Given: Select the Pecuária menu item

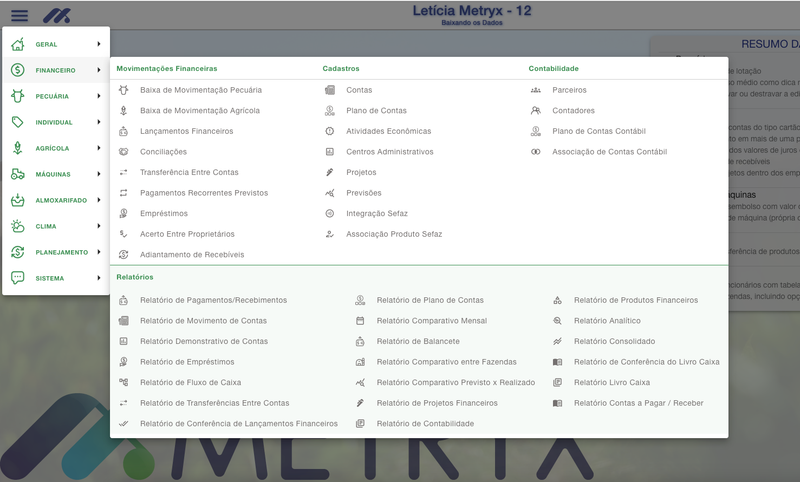Looking at the screenshot, I should click(56, 96).
